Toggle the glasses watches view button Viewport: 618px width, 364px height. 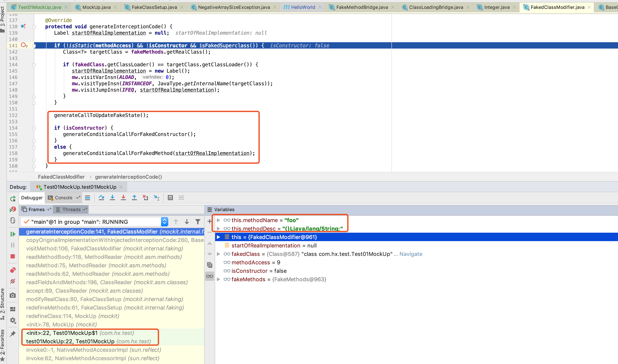pos(209,276)
